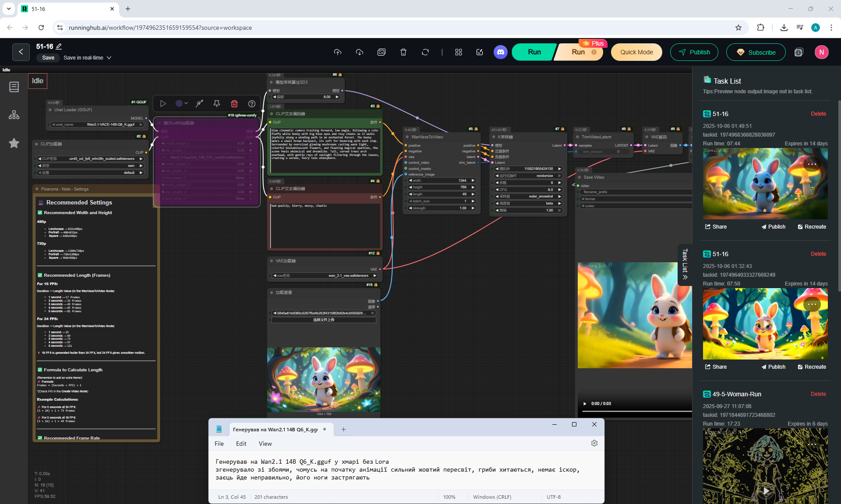
Task: Click the cloud download icon in toolbar
Action: 359,52
